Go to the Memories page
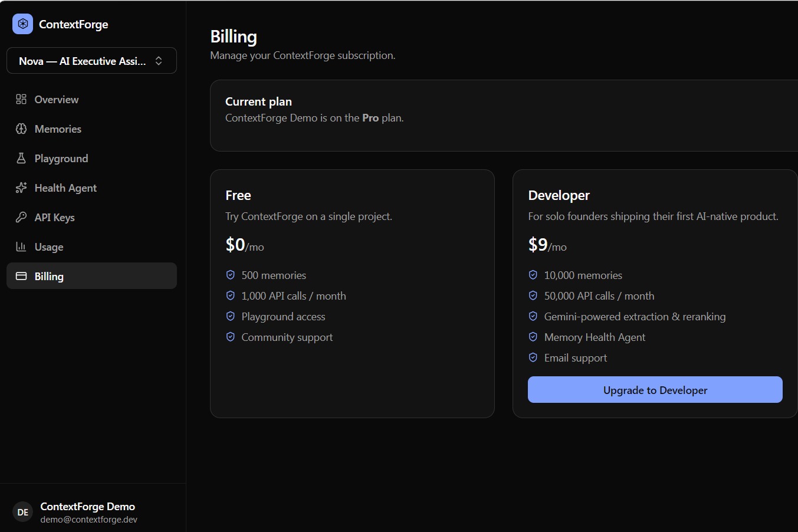The width and height of the screenshot is (798, 532). 91,129
